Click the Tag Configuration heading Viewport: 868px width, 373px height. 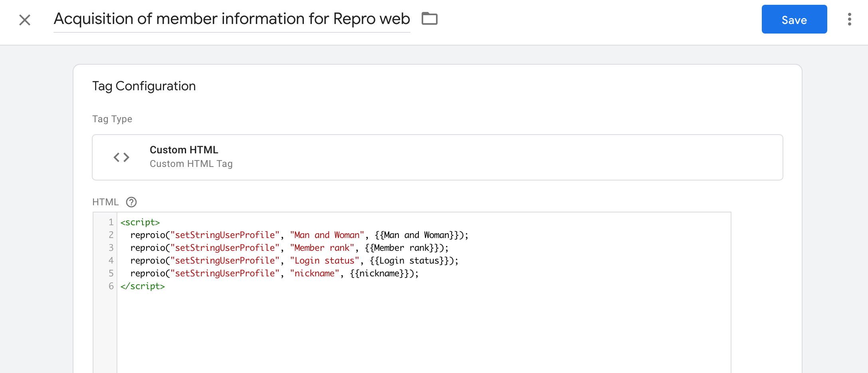click(144, 86)
